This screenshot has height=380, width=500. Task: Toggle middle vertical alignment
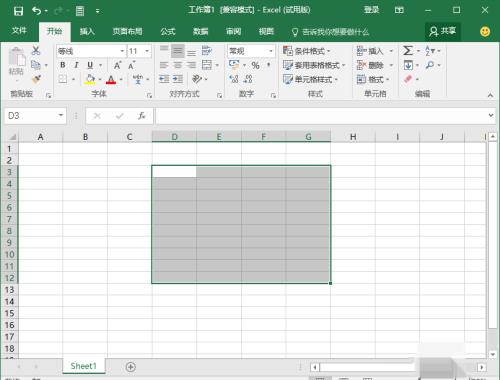click(x=178, y=51)
